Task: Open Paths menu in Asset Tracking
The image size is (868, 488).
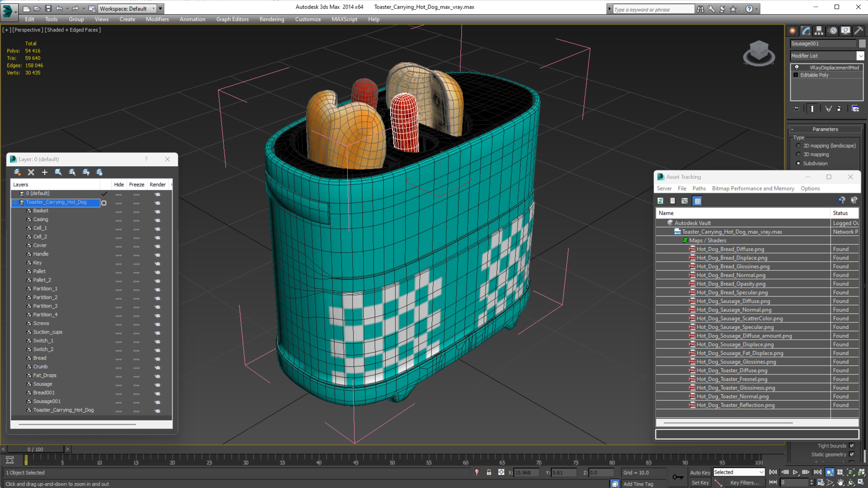Action: pyautogui.click(x=699, y=188)
